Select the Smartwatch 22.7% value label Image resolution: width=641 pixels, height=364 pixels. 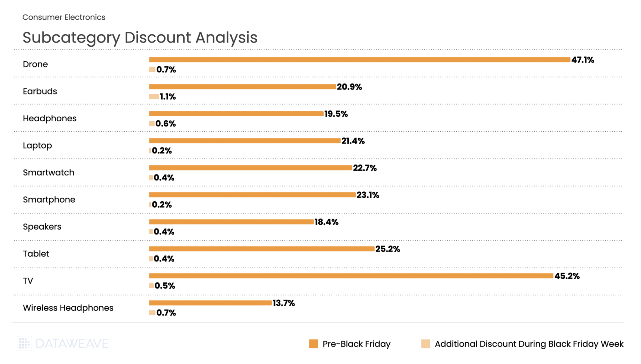(x=365, y=168)
